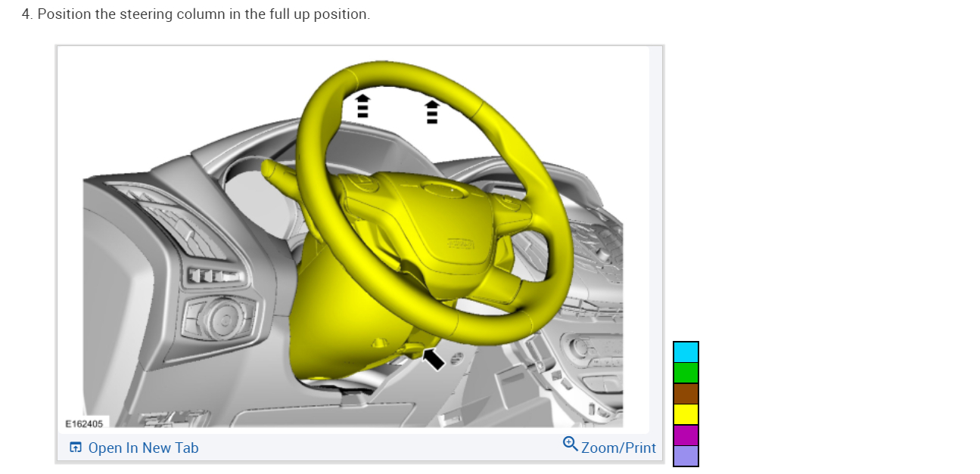
Task: Select the cyan color swatch
Action: point(686,352)
